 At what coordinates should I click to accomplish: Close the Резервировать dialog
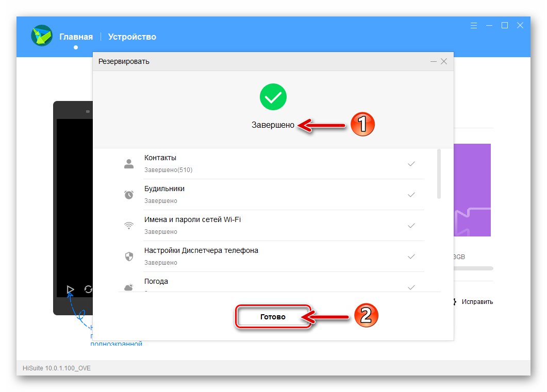444,61
